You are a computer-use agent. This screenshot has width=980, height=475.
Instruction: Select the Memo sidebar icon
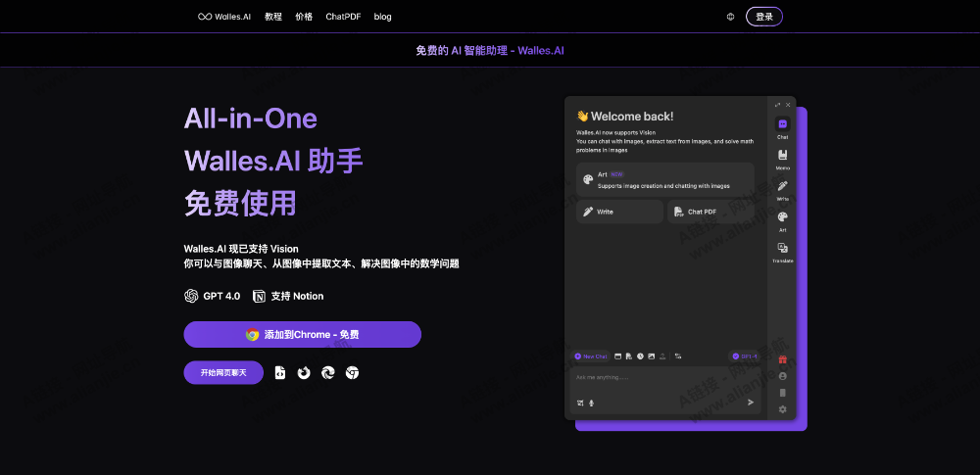(782, 155)
